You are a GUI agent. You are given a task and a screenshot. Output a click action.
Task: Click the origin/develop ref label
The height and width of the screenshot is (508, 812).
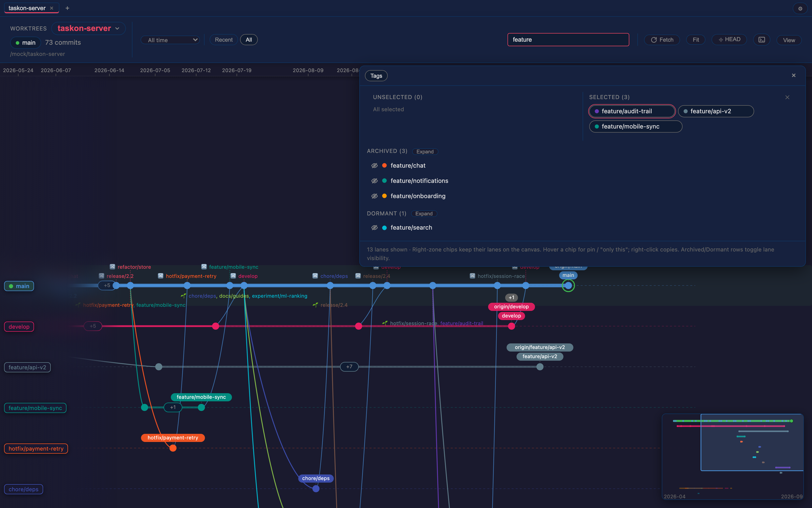point(512,307)
